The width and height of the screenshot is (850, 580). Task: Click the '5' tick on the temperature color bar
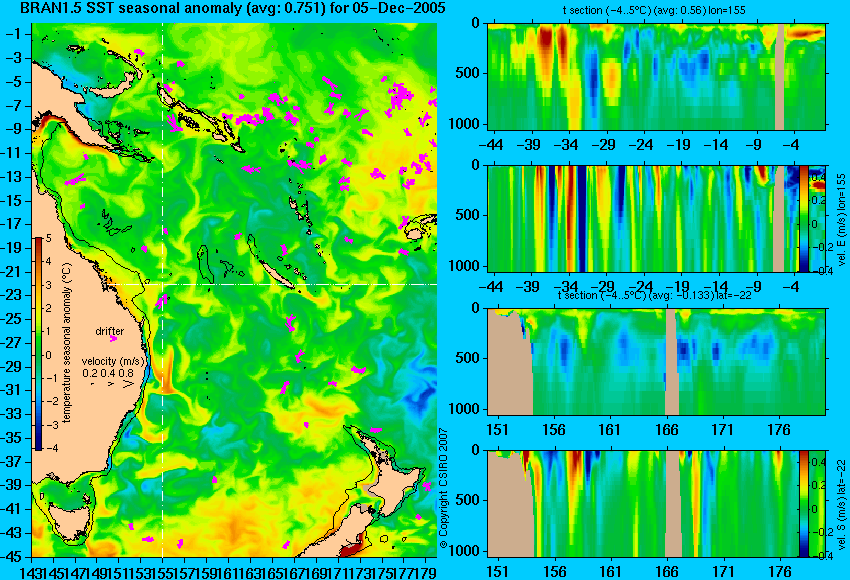click(x=48, y=238)
